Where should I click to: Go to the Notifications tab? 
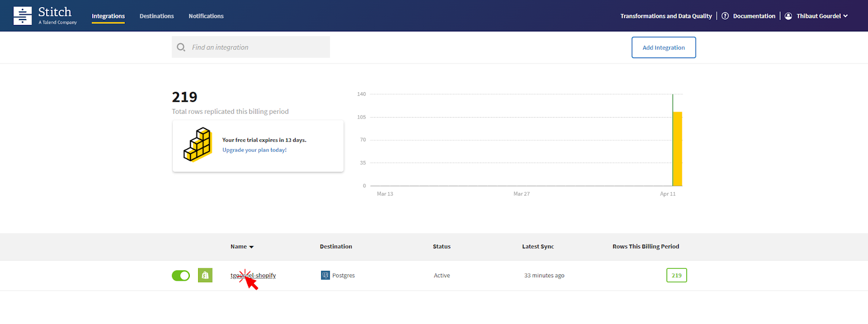tap(206, 16)
